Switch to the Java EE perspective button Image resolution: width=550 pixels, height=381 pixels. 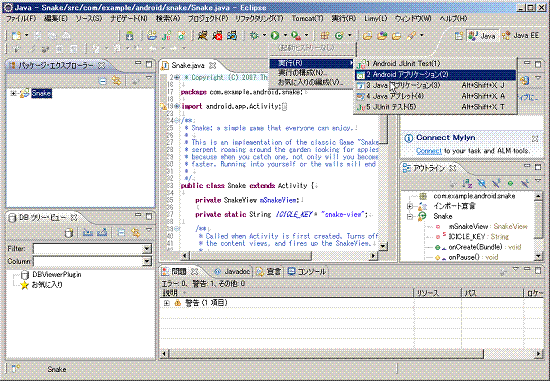point(521,36)
